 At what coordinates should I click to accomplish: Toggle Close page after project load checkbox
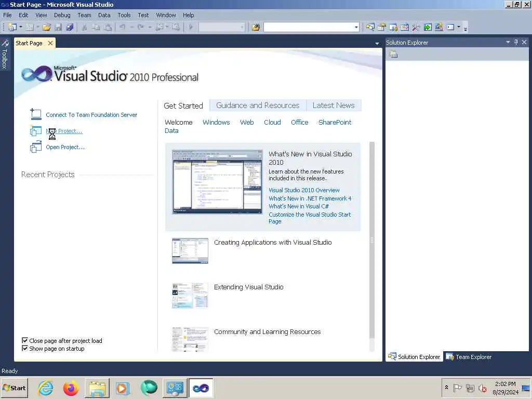(x=25, y=340)
